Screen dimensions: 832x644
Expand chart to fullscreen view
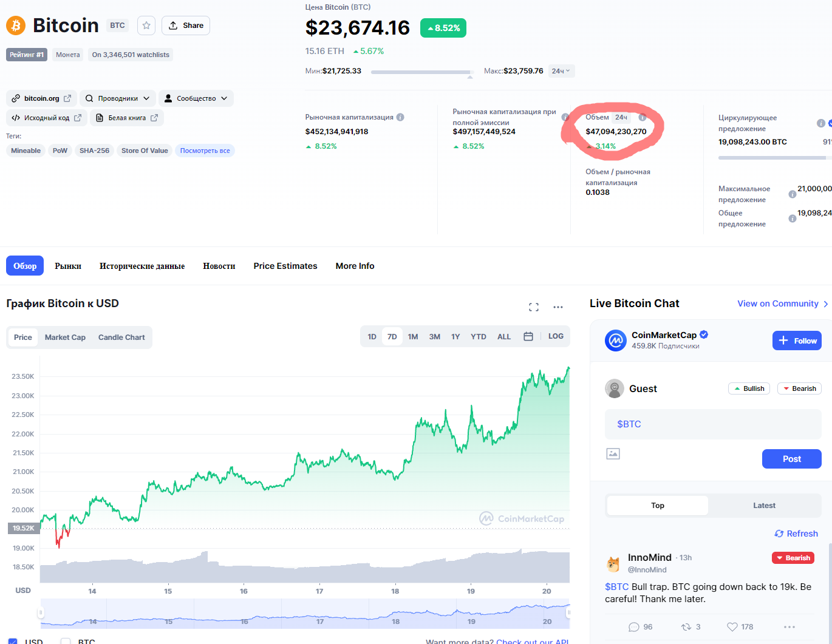pos(534,307)
